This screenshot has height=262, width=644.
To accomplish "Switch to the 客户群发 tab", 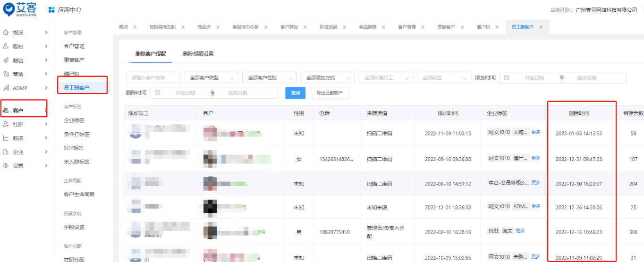I will (x=288, y=27).
